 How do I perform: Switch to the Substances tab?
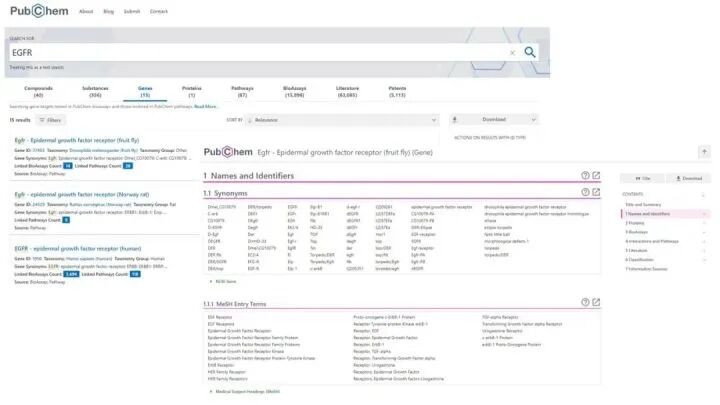coord(95,91)
